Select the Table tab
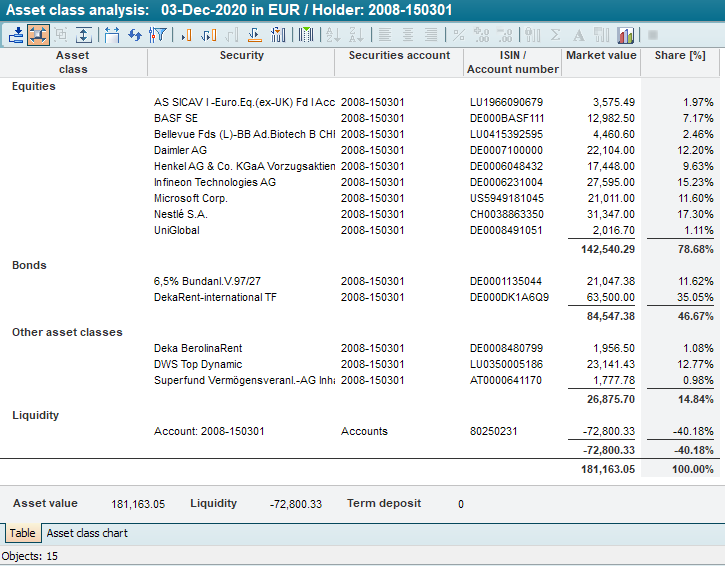The image size is (725, 566). [x=23, y=533]
